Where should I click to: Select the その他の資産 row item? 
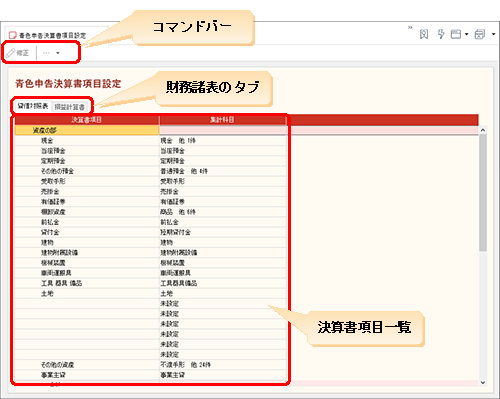[x=57, y=365]
